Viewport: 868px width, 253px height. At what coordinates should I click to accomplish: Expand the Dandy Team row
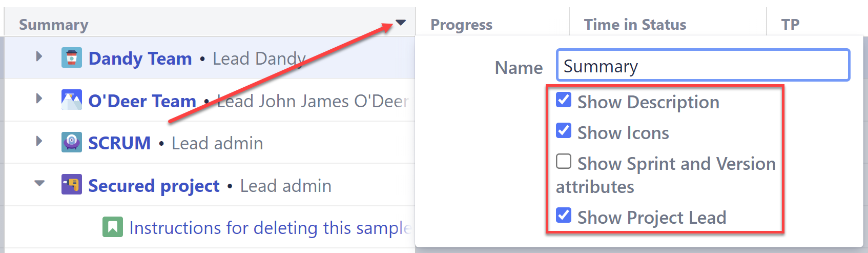(x=39, y=56)
